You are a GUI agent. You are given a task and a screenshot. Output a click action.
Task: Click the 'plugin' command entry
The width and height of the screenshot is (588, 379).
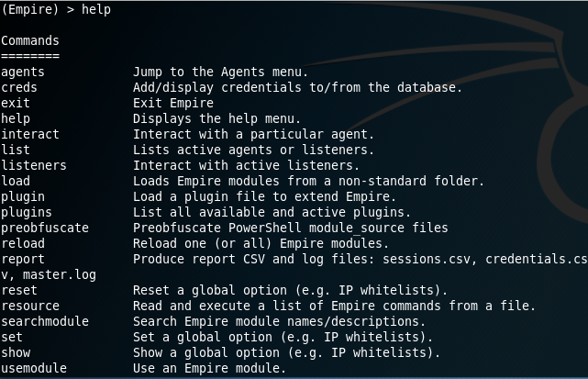click(x=23, y=196)
